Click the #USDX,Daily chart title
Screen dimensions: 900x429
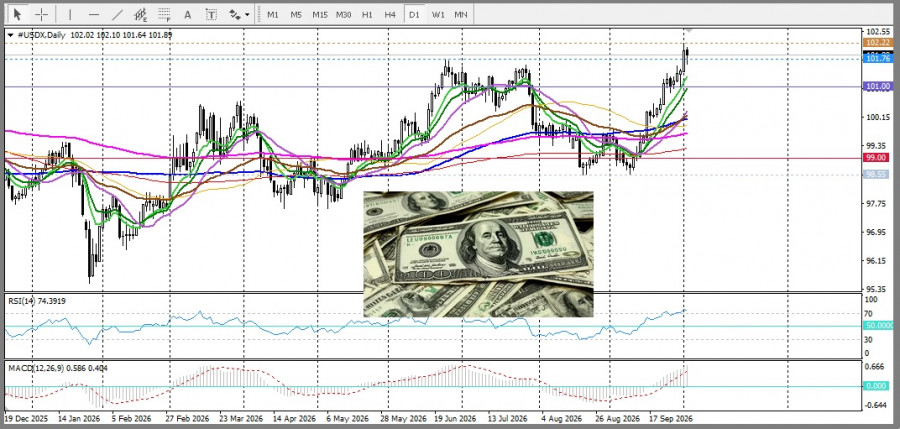point(42,35)
